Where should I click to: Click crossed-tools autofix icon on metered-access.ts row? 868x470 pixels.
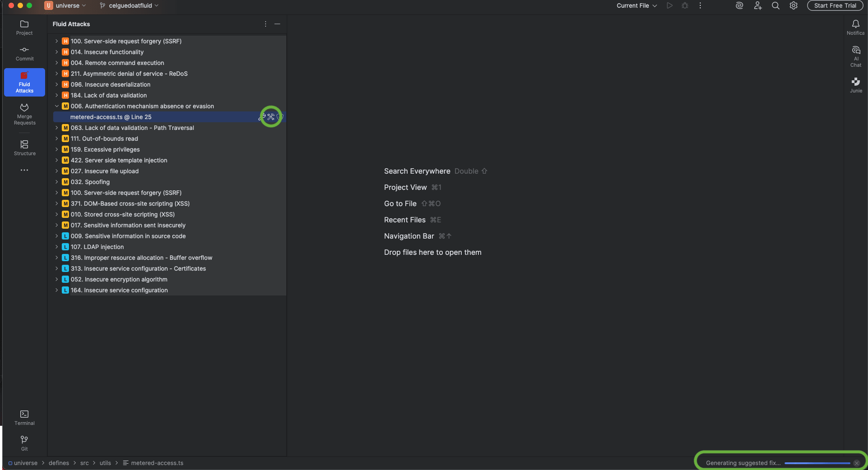coord(271,117)
